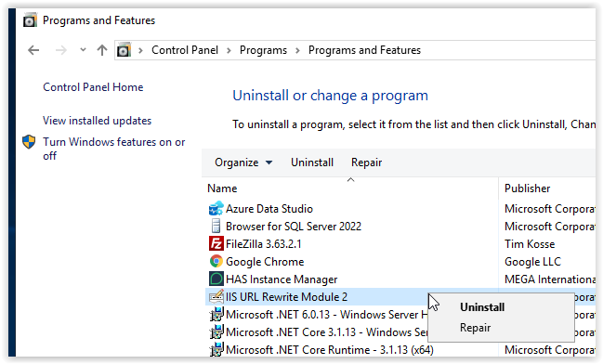Choose Uninstall from the context menu
The image size is (603, 364).
tap(482, 307)
